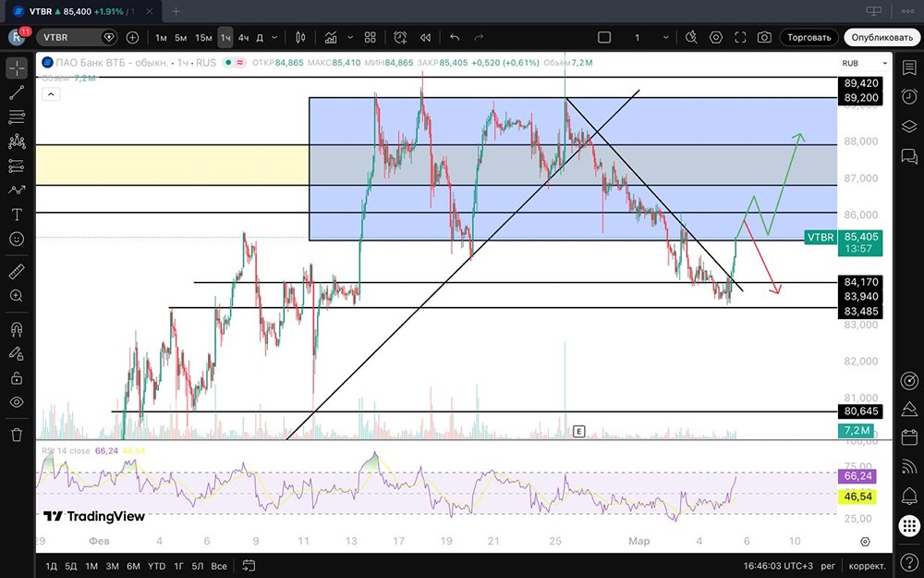Viewport: 924px width, 578px height.
Task: Open the RUB currency dropdown
Action: click(865, 63)
